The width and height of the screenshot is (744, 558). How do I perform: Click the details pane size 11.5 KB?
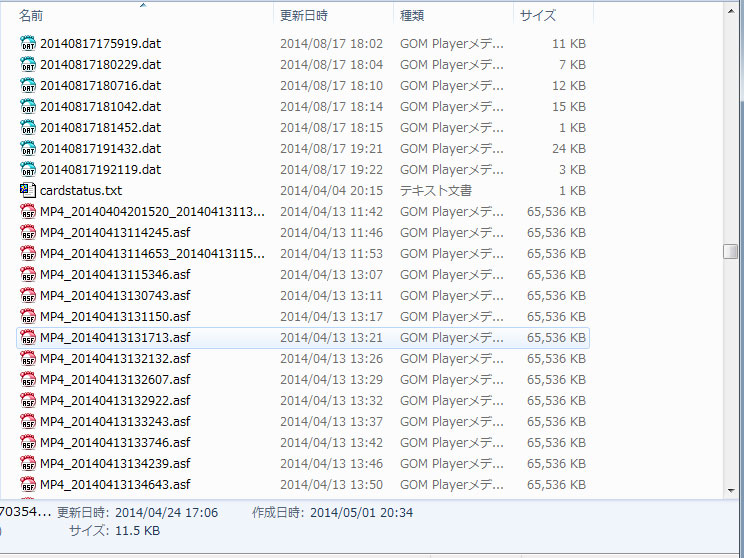point(137,530)
